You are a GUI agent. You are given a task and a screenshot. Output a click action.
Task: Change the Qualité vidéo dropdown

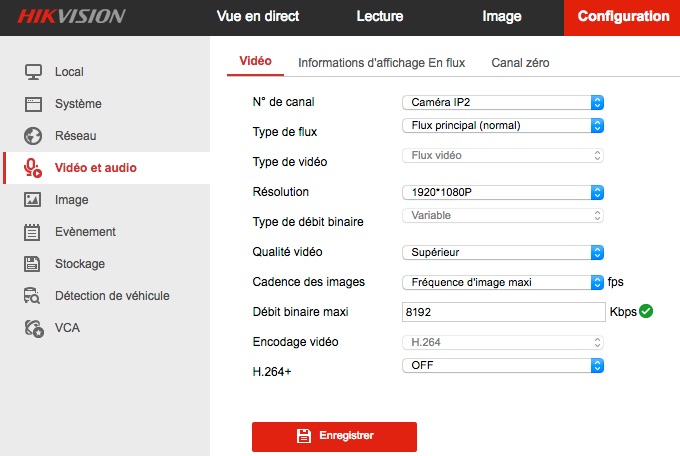coord(503,252)
